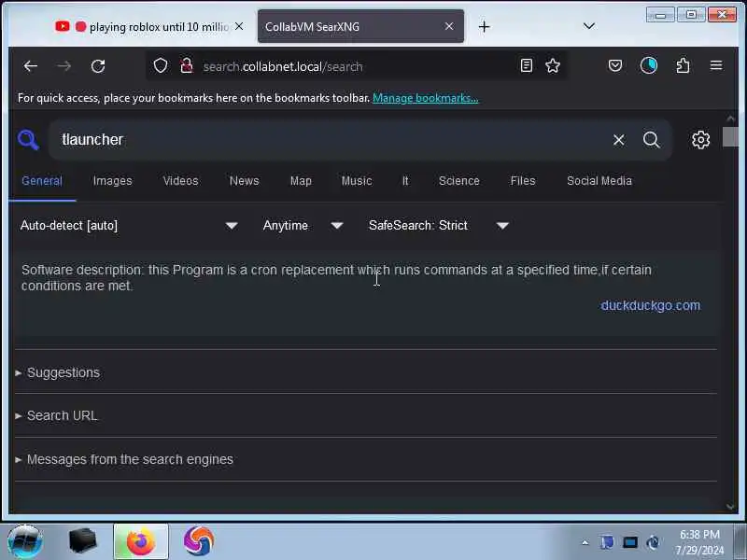Open the round blue profile icon
This screenshot has height=560, width=747.
[x=648, y=65]
